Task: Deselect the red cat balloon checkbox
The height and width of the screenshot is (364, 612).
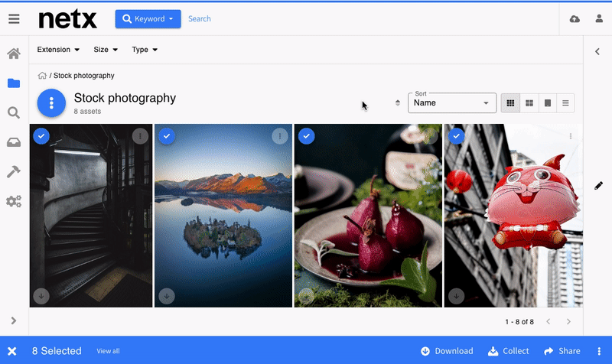Action: pyautogui.click(x=456, y=136)
